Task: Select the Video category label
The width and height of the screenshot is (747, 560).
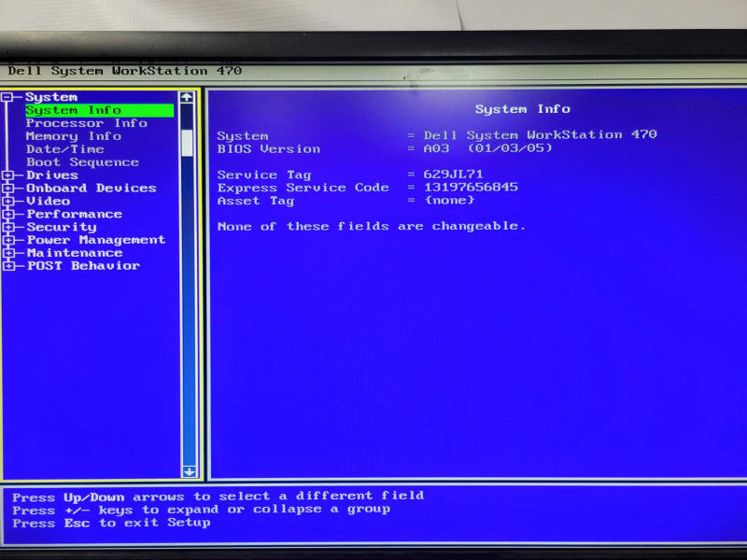Action: [x=49, y=201]
